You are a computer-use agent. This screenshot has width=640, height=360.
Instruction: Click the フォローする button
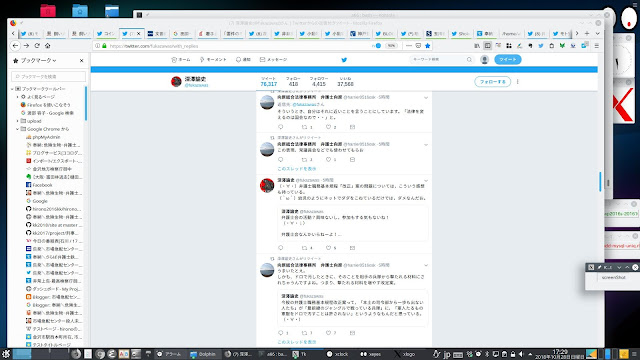(x=493, y=82)
